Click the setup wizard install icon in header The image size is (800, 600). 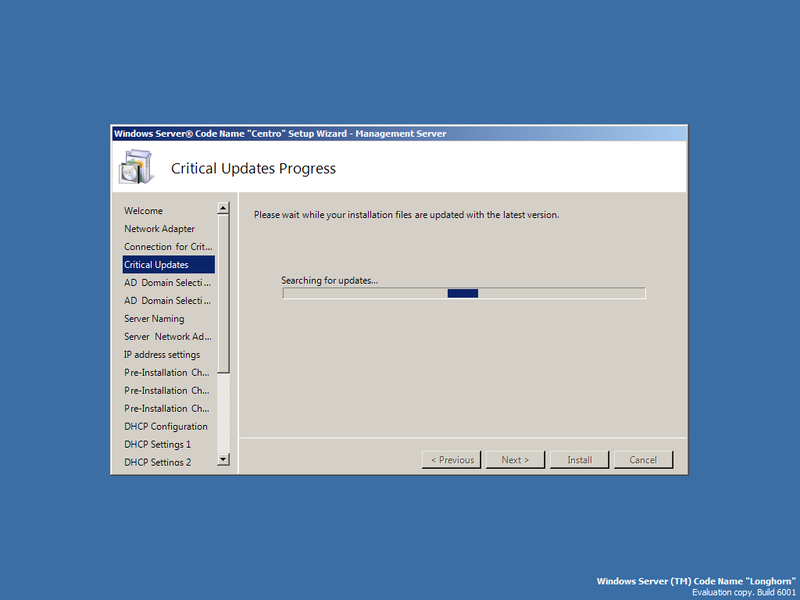click(x=135, y=164)
